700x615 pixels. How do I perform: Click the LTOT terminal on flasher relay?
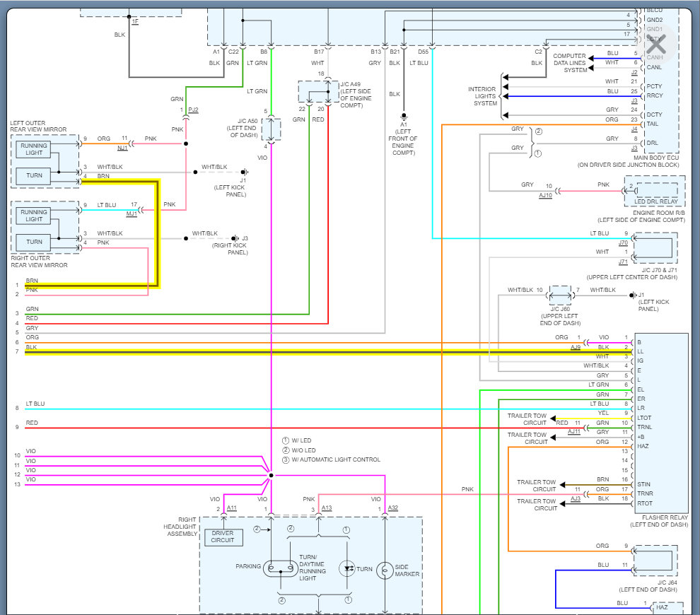[644, 418]
